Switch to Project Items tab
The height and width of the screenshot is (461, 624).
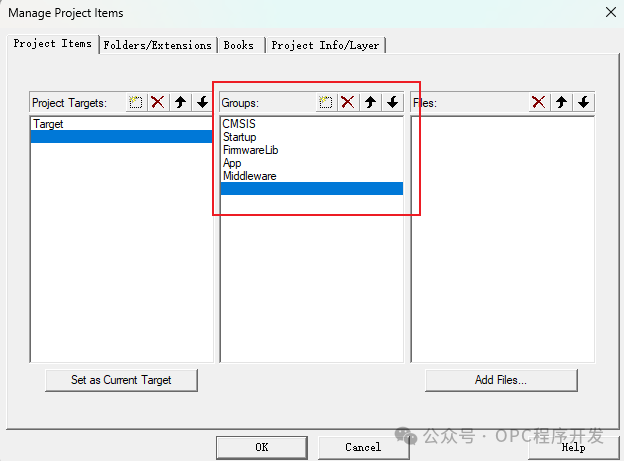pyautogui.click(x=53, y=43)
